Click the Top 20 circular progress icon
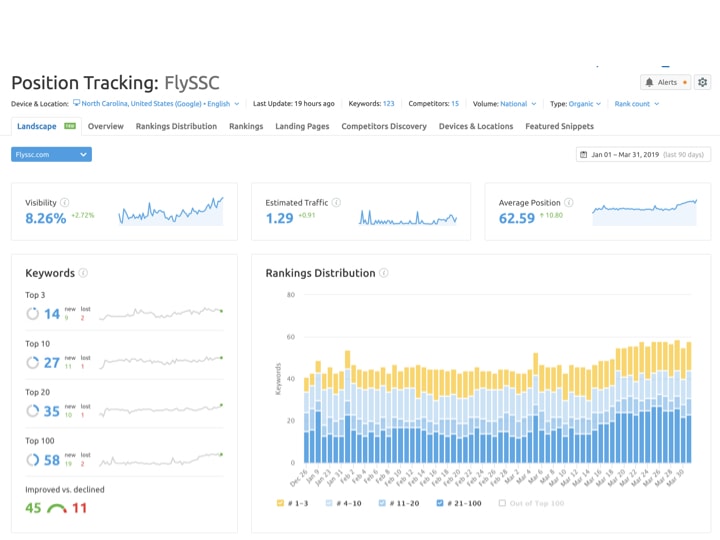 32,411
